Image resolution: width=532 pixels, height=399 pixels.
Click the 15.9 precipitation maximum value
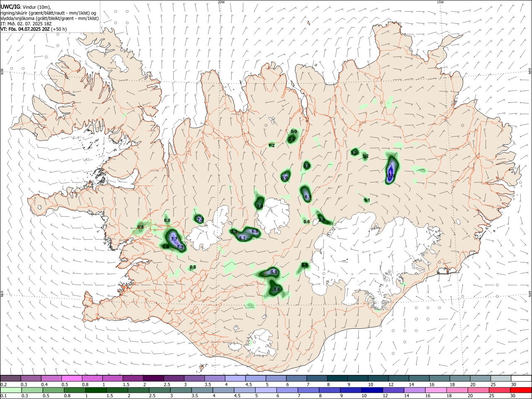(x=390, y=176)
